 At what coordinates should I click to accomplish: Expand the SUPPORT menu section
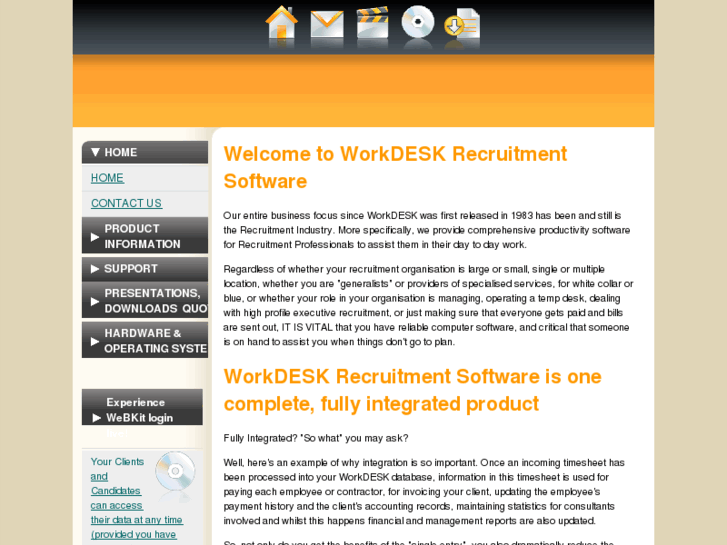point(145,269)
